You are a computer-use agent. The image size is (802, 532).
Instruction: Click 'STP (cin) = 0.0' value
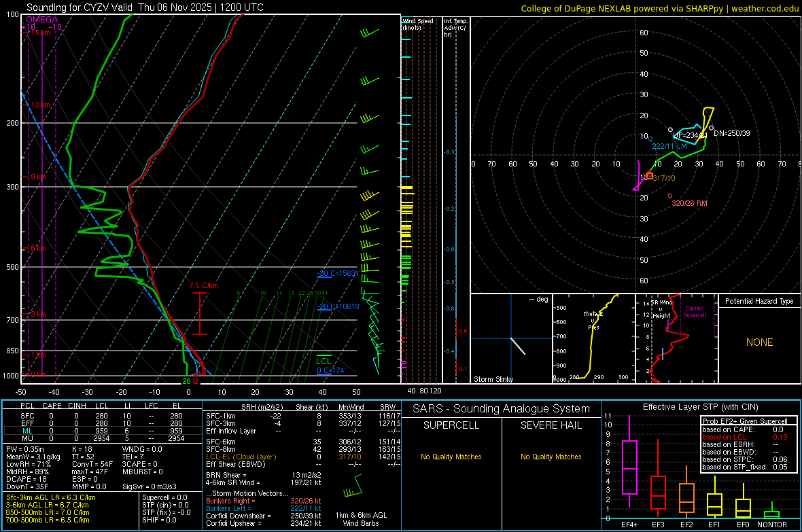165,505
